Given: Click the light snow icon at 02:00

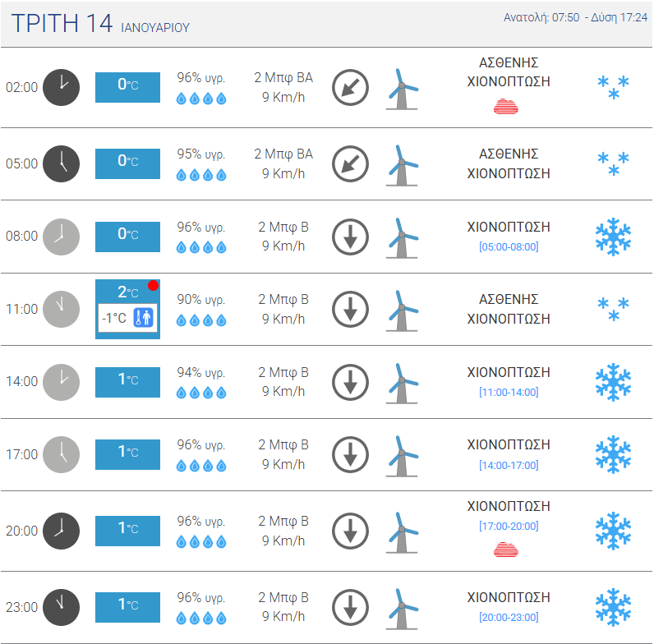Looking at the screenshot, I should (x=613, y=87).
